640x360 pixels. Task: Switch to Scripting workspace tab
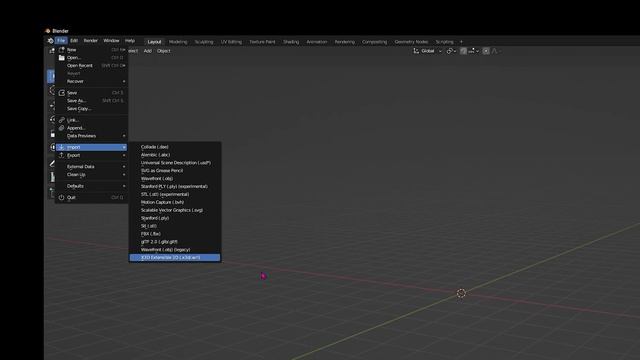tap(444, 42)
